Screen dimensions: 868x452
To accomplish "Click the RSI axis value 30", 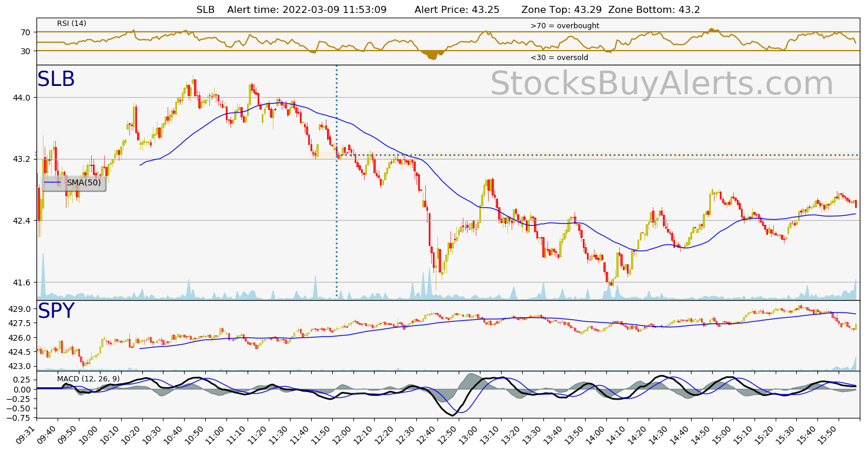I will [x=25, y=51].
